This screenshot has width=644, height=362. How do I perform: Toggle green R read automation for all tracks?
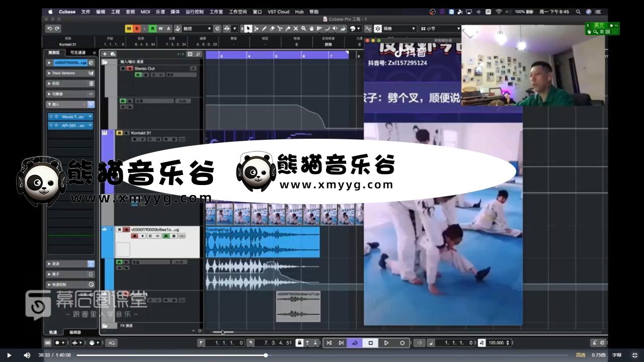pos(152,29)
